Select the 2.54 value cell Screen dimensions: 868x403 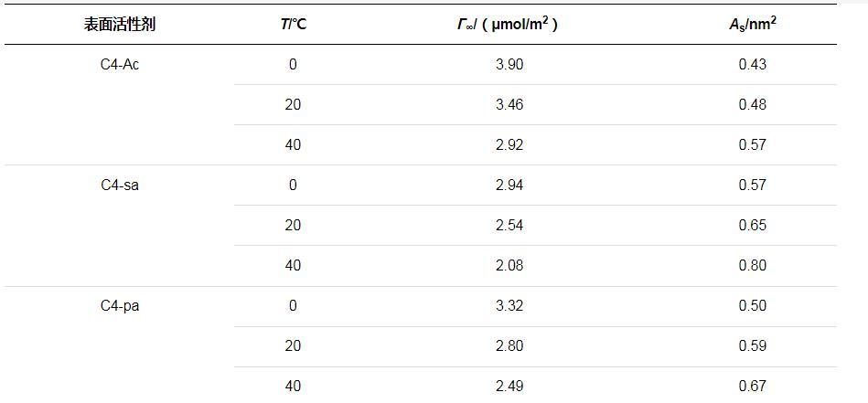tap(509, 226)
